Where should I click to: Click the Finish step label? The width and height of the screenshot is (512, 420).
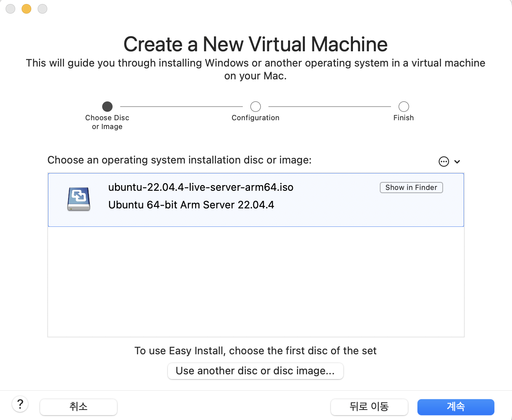[403, 118]
